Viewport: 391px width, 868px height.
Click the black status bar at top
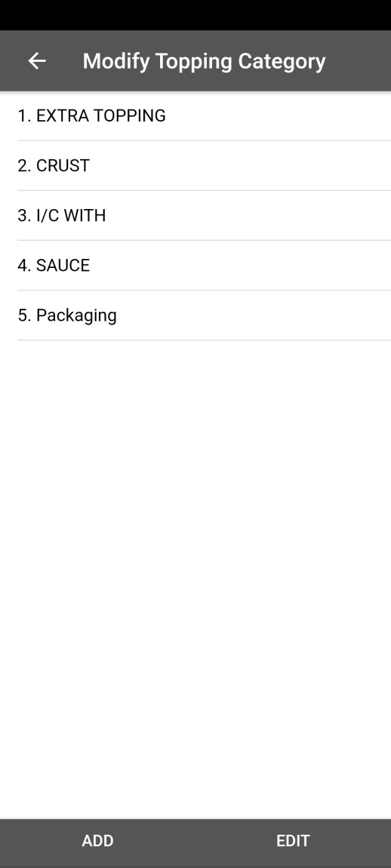click(195, 15)
